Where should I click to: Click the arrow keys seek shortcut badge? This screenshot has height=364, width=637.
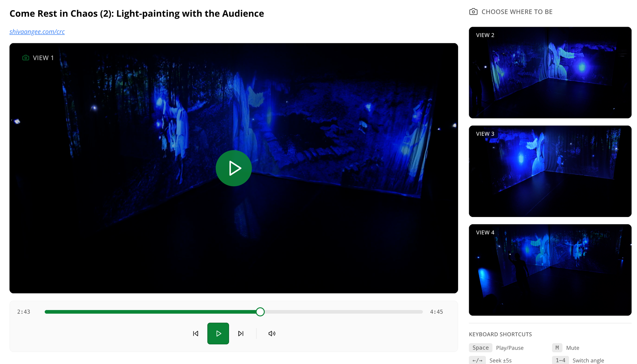coord(477,360)
